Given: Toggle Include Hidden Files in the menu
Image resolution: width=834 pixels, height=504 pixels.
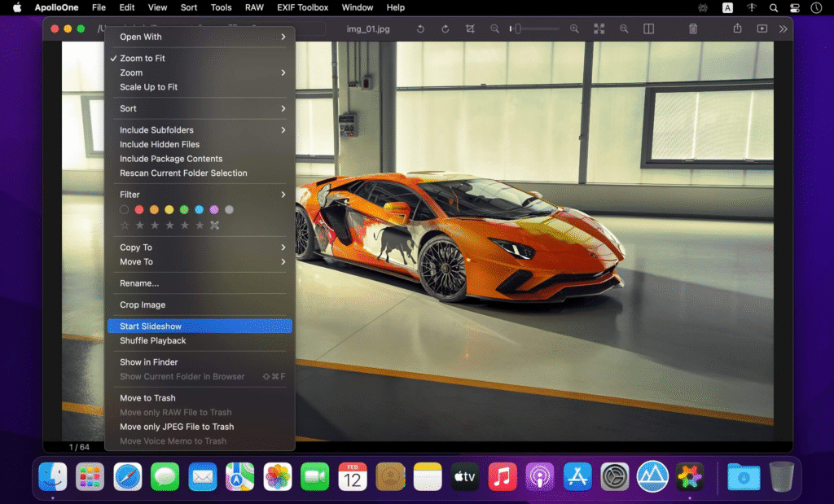Looking at the screenshot, I should (x=160, y=144).
